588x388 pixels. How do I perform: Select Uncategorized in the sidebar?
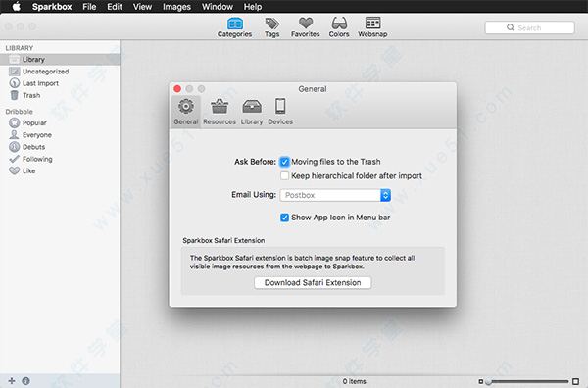click(60, 72)
